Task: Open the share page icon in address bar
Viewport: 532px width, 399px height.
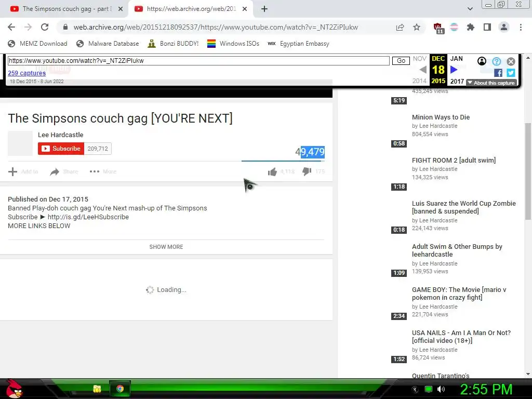Action: pyautogui.click(x=400, y=27)
